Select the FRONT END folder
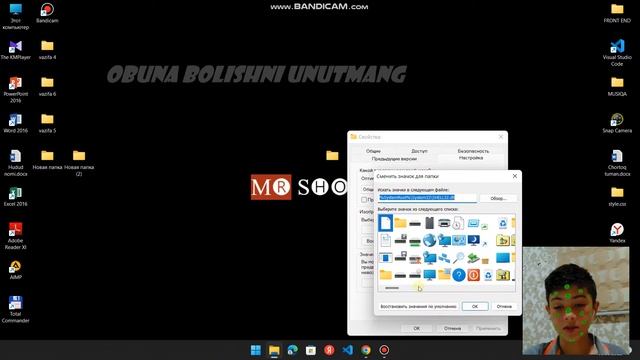Image resolution: width=640 pixels, height=360 pixels. point(617,13)
